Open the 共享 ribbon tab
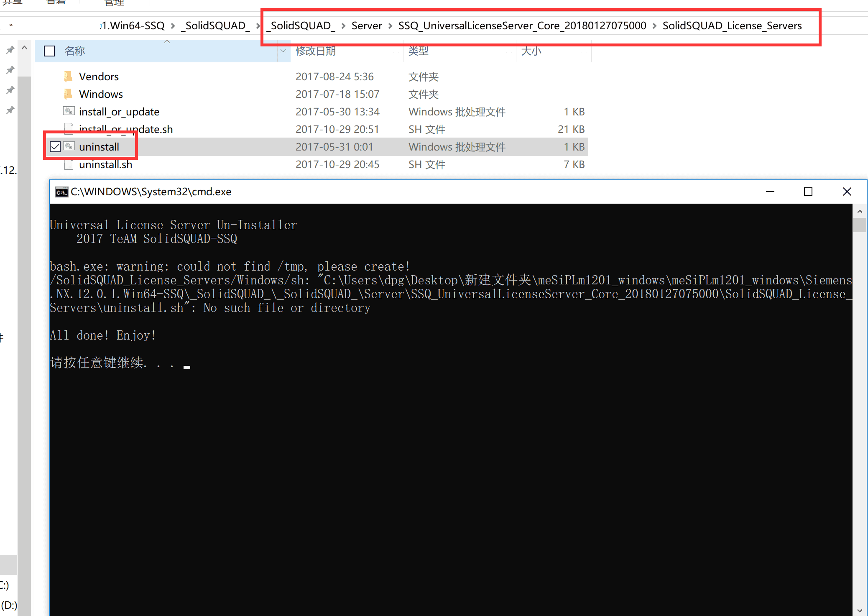The image size is (868, 616). pyautogui.click(x=13, y=3)
